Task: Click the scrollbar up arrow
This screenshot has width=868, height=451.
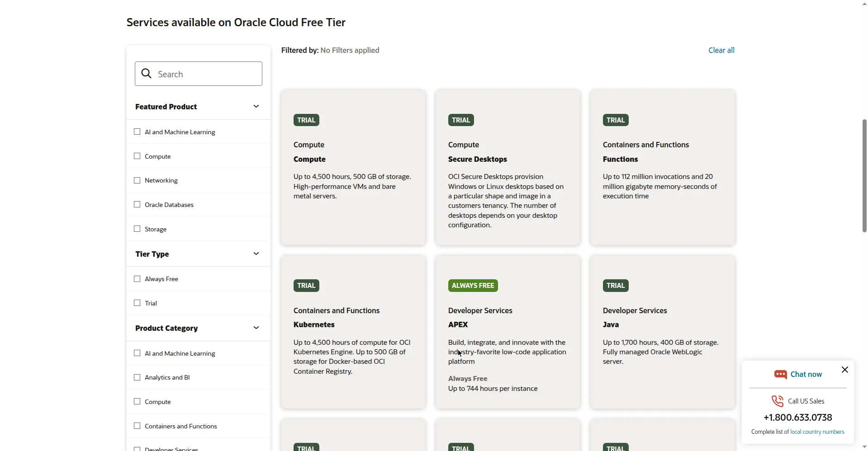Action: pos(864,4)
